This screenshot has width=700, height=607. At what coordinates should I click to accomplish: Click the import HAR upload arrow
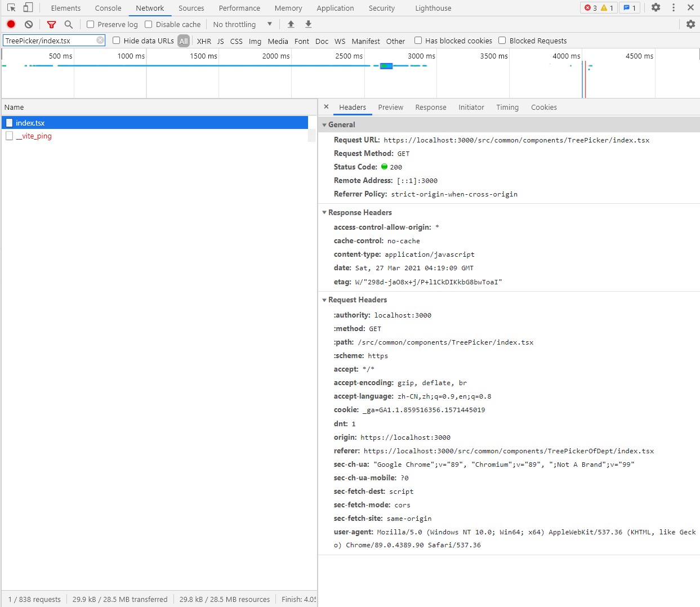tap(291, 24)
